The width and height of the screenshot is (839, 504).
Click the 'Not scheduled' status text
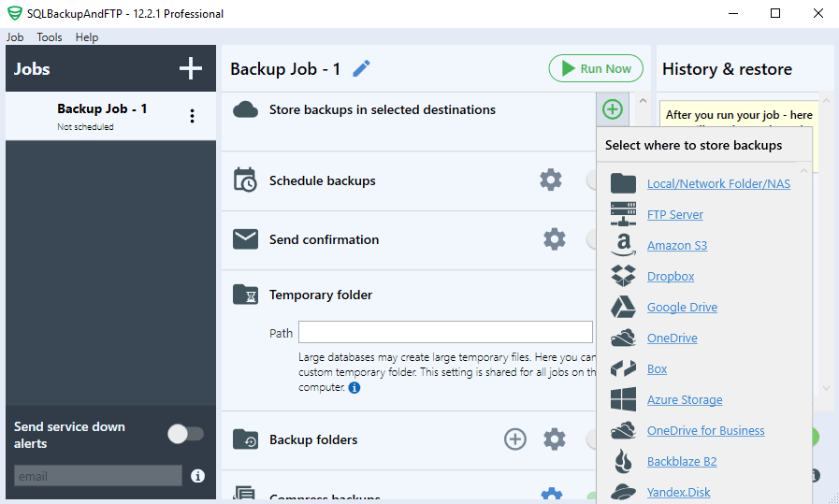point(86,127)
